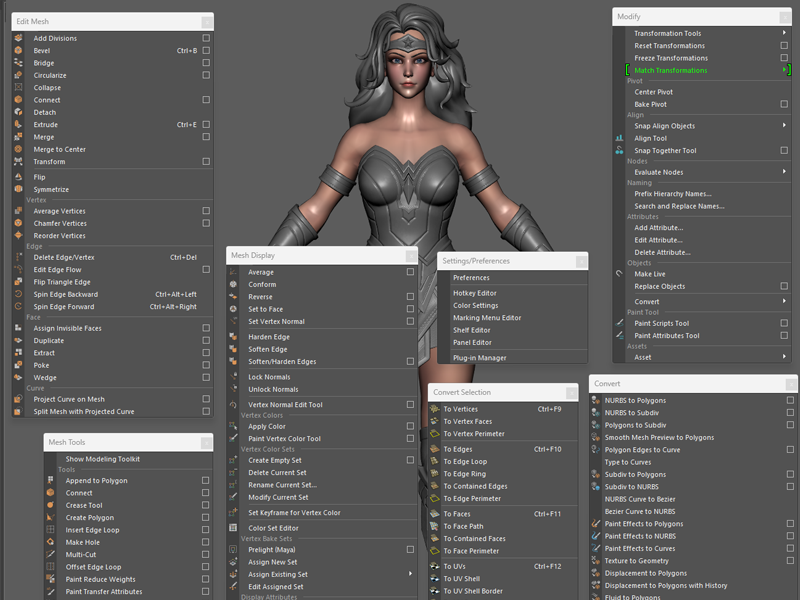
Task: Click option box beside Insert Edge Loop
Action: pyautogui.click(x=206, y=530)
